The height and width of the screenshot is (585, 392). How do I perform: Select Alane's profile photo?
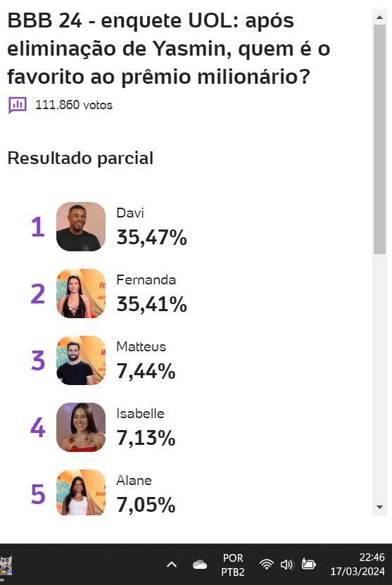coord(81,492)
